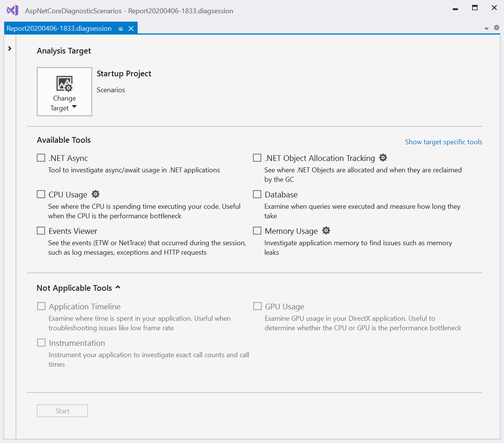
Task: Close the diagsession document tab
Action: click(131, 28)
